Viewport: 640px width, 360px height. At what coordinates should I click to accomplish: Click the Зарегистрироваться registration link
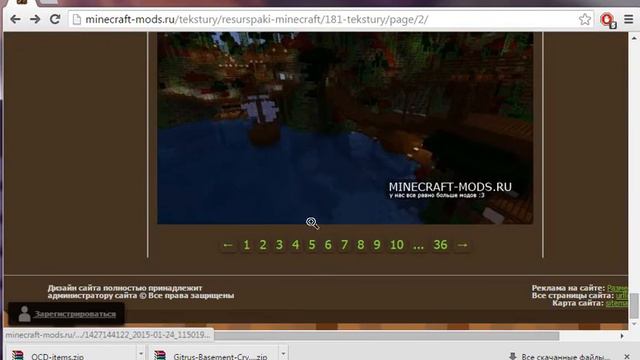tap(75, 314)
